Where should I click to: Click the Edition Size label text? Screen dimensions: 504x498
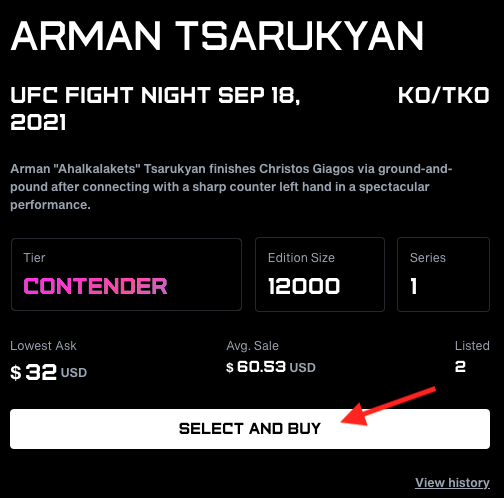pos(301,258)
